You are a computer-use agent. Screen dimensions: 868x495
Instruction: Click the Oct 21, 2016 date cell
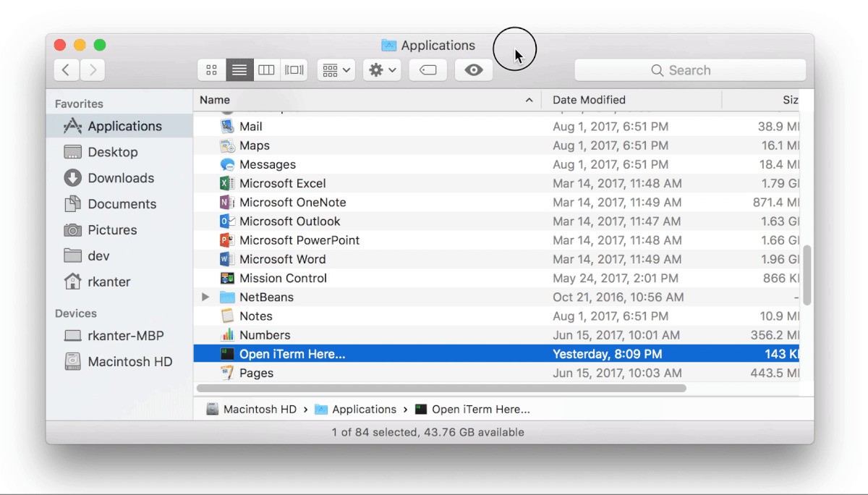pos(618,297)
